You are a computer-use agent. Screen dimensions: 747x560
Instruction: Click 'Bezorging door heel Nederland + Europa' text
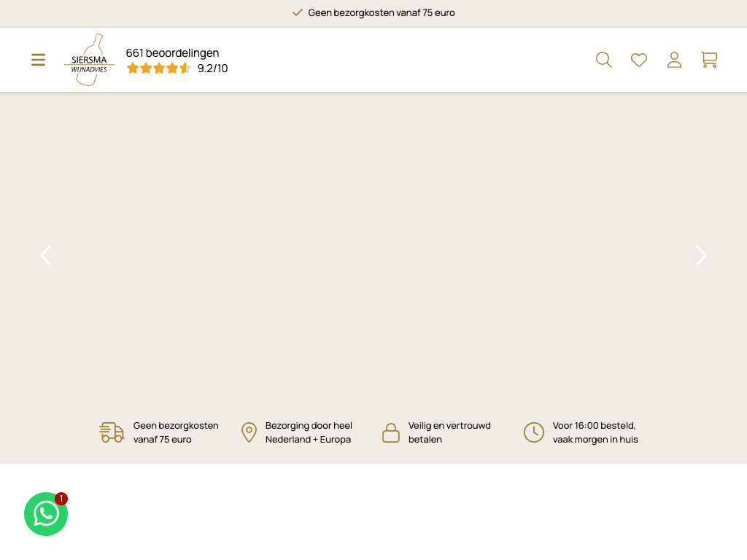point(309,432)
